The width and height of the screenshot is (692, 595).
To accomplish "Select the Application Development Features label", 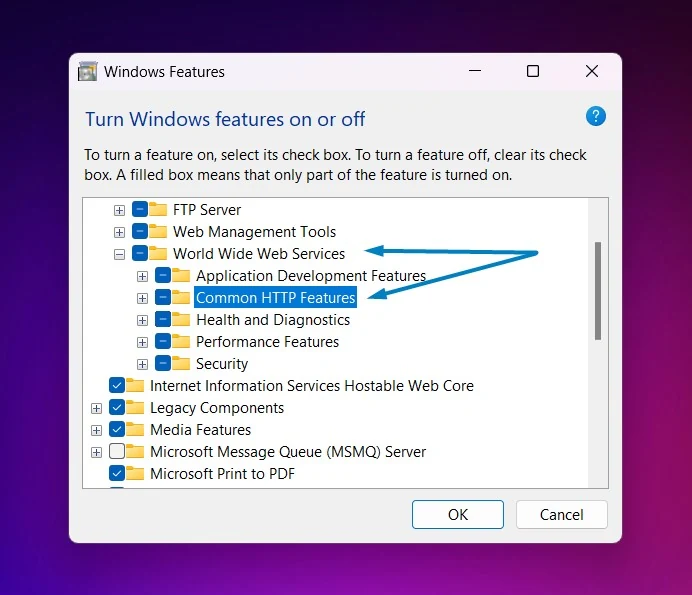I will point(311,276).
